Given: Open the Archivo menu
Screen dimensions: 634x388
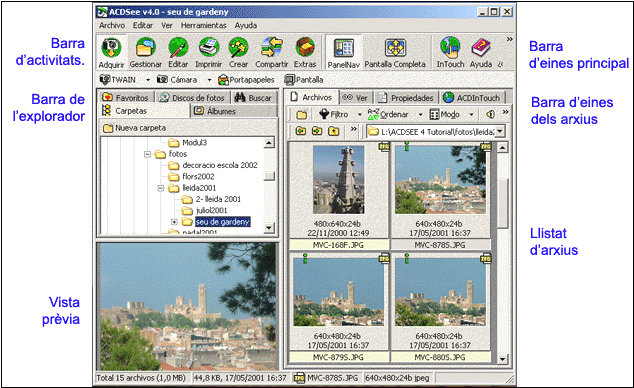Looking at the screenshot, I should click(112, 25).
